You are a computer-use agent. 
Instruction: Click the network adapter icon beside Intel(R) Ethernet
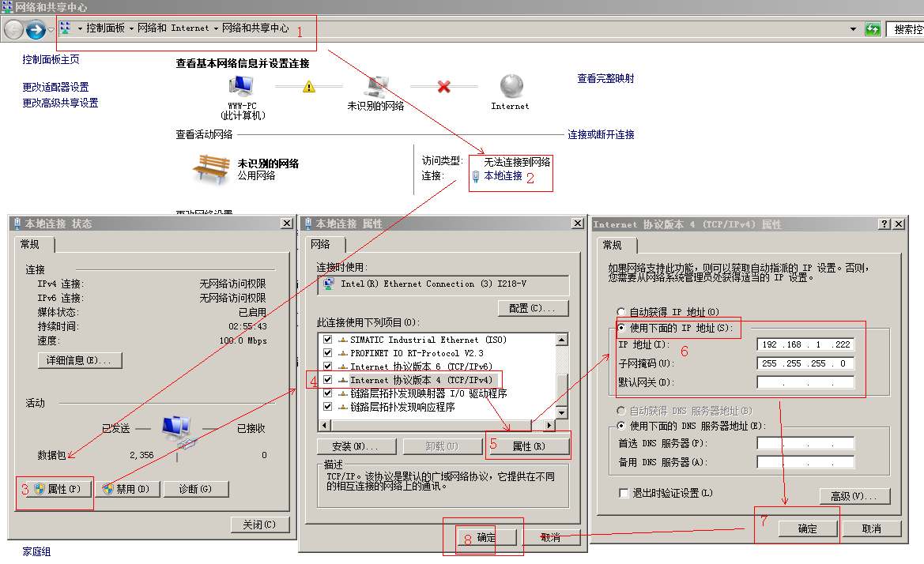330,284
